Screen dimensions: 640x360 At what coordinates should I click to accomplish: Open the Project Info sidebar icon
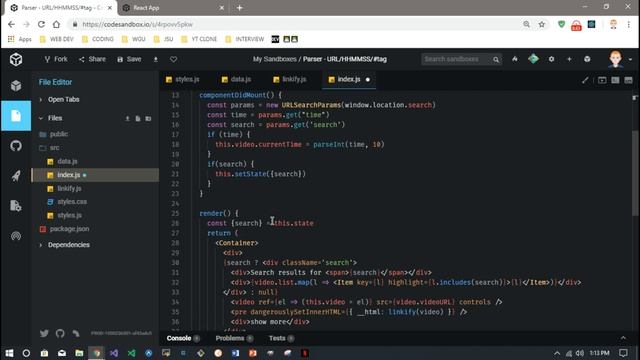pyautogui.click(x=16, y=86)
